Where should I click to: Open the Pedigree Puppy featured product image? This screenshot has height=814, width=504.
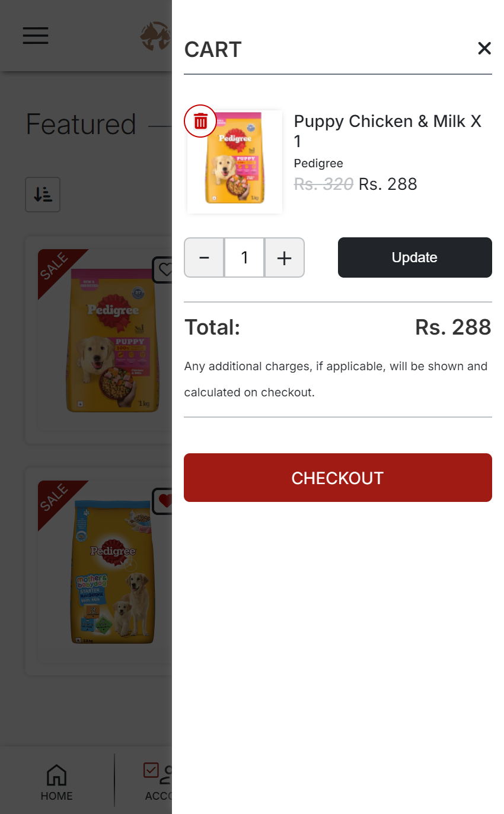click(x=113, y=341)
